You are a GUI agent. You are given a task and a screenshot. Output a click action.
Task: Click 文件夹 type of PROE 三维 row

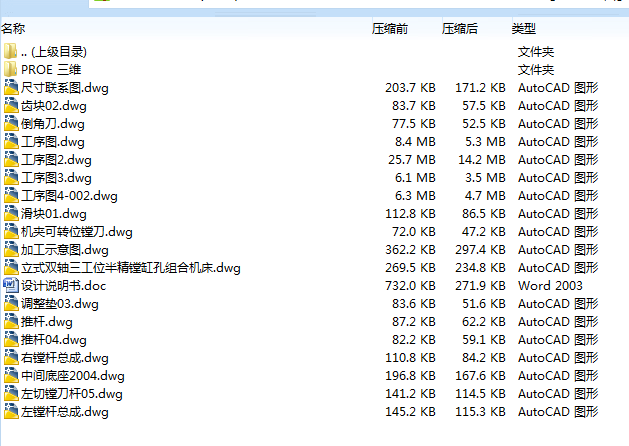[x=536, y=70]
